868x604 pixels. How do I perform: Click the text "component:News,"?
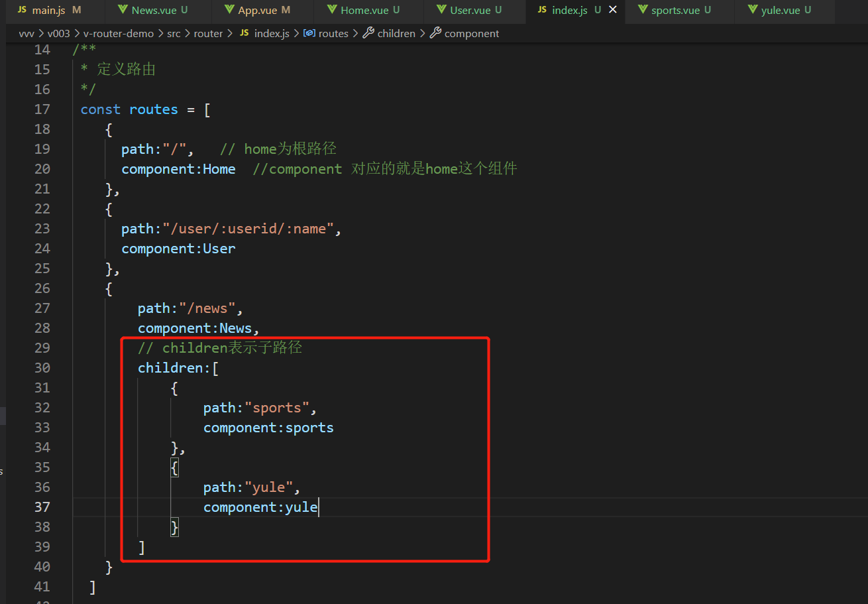(x=199, y=328)
